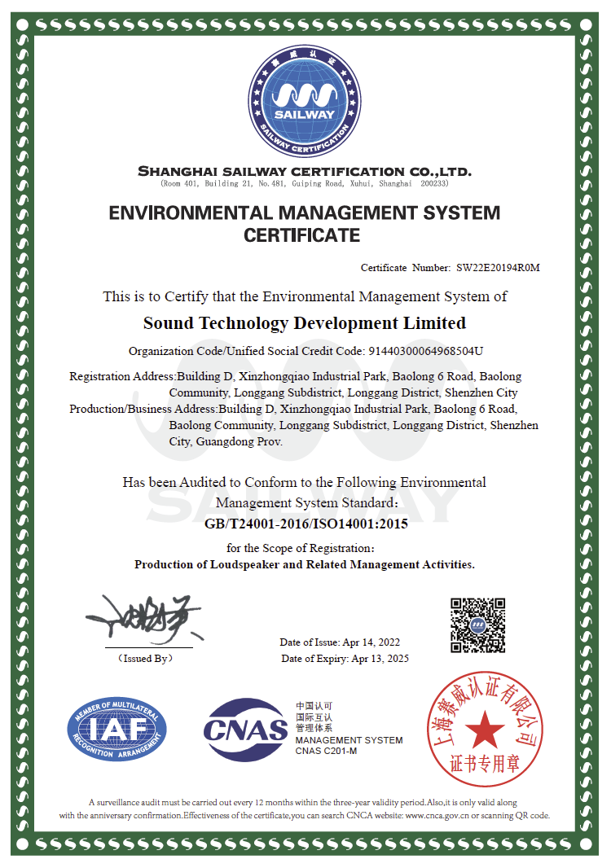
Task: Click the This is to Certify sentence
Action: point(305,296)
